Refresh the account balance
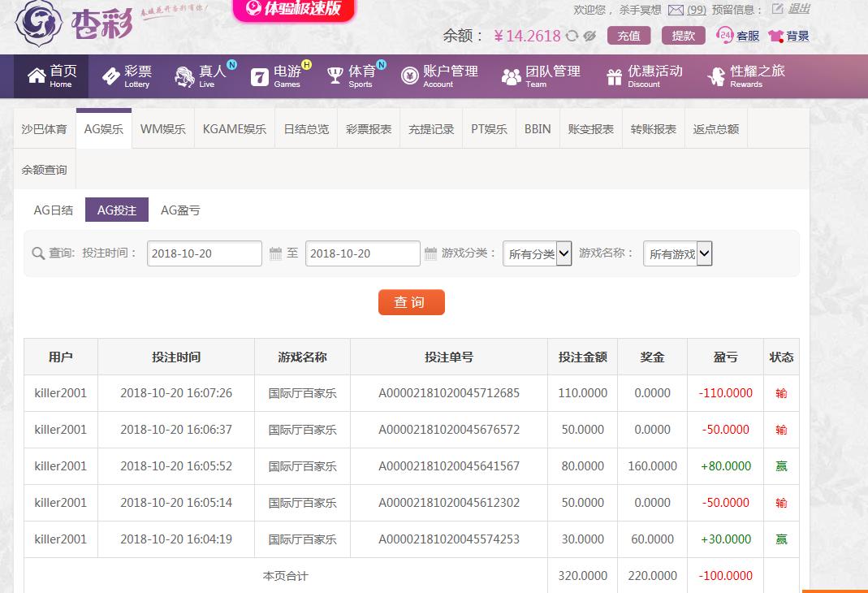Screen dimensions: 868x593 click(x=572, y=36)
